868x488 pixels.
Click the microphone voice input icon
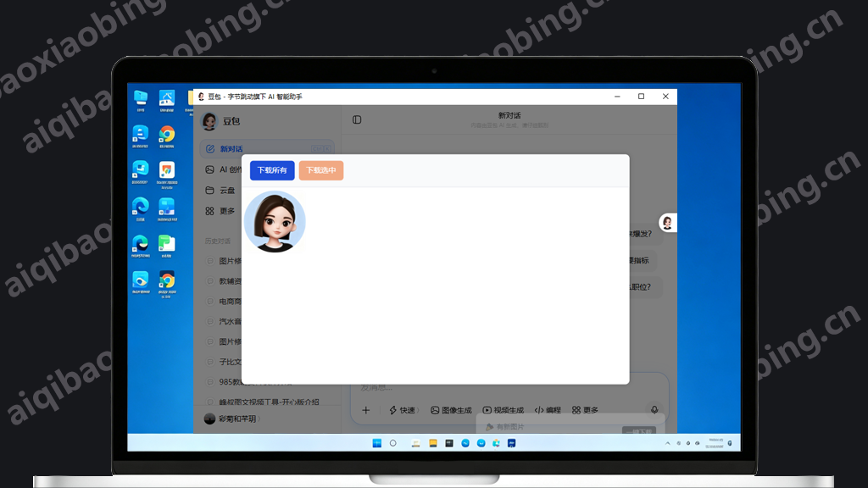pos(654,410)
